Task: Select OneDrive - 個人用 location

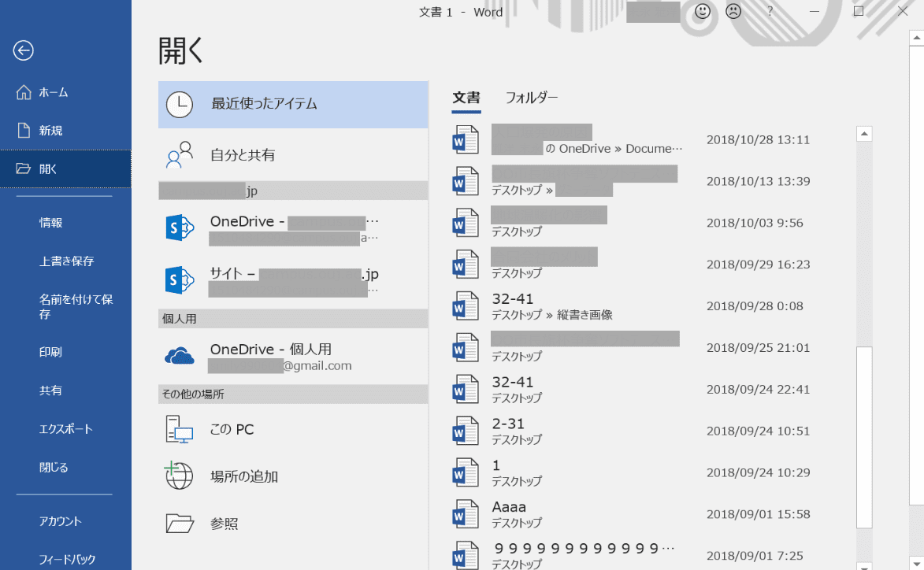Action: pos(293,356)
